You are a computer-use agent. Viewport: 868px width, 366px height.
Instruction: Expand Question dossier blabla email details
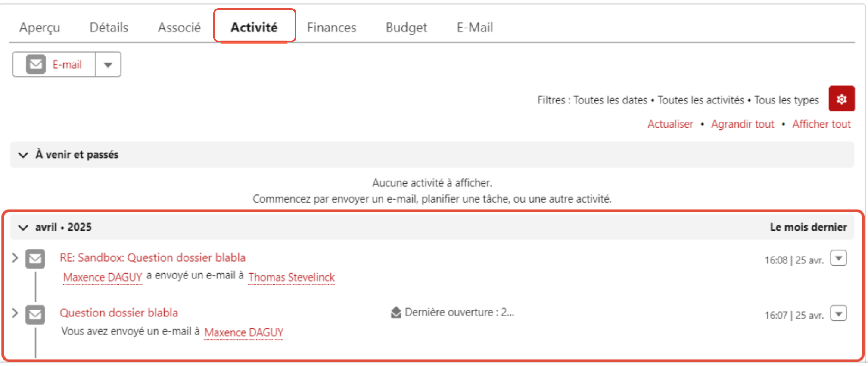(x=15, y=313)
